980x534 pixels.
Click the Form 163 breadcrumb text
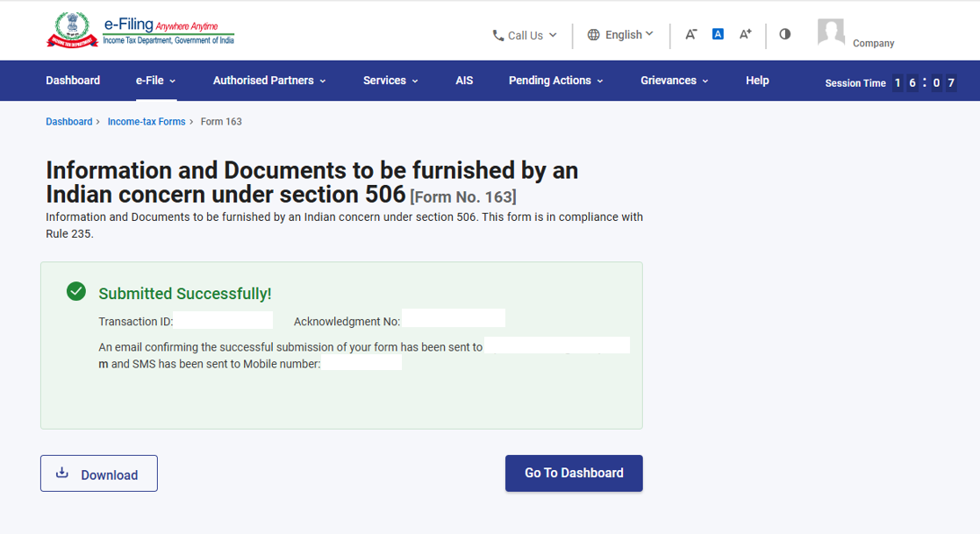221,122
